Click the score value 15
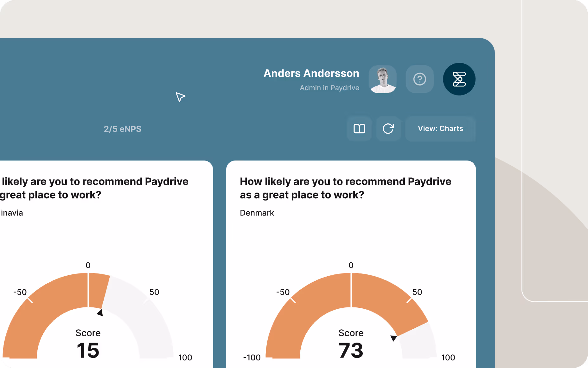Viewport: 588px width, 368px height. pos(88,351)
